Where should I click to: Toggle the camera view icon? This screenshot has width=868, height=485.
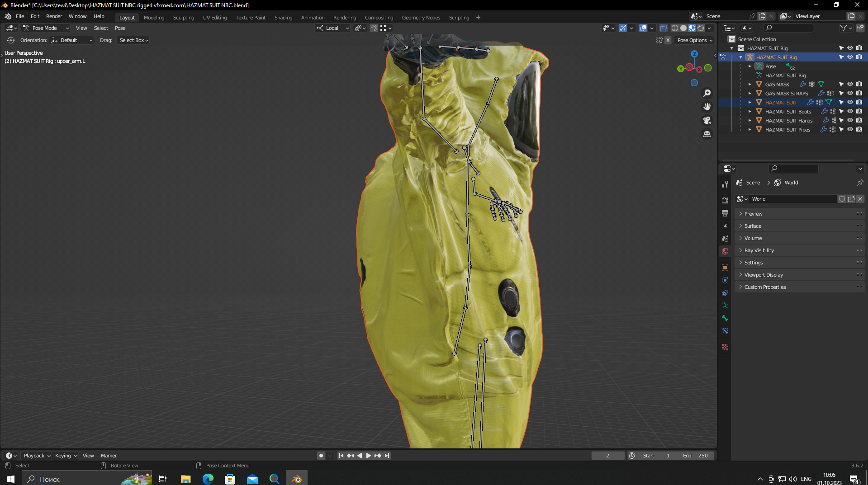pos(707,120)
